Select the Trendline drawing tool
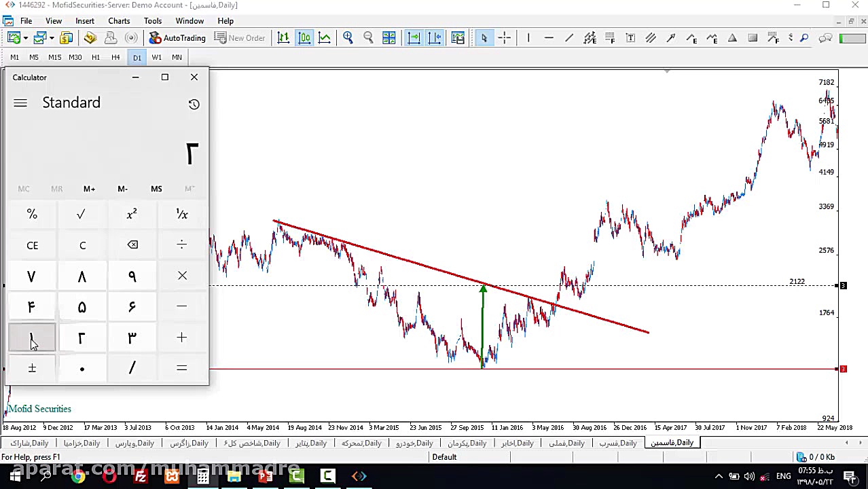This screenshot has width=868, height=489. click(569, 38)
